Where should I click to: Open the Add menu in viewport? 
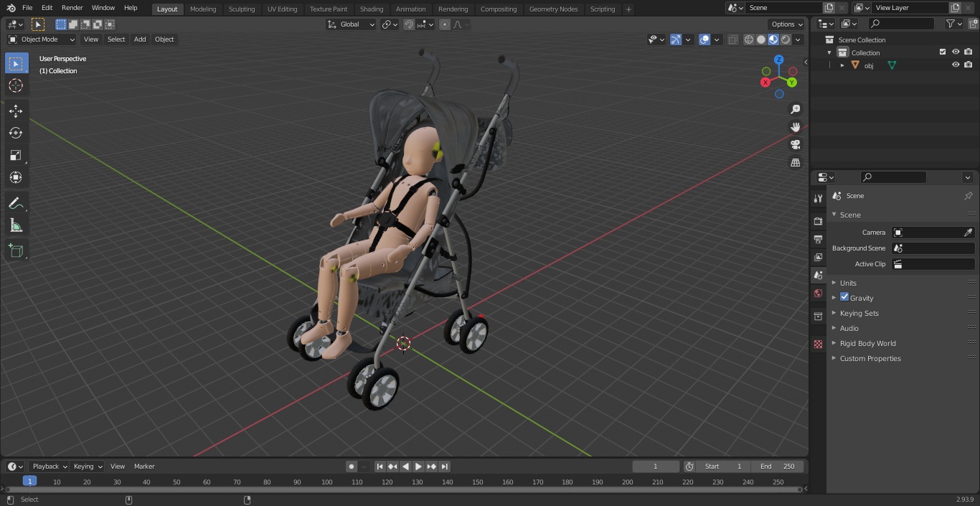[140, 39]
